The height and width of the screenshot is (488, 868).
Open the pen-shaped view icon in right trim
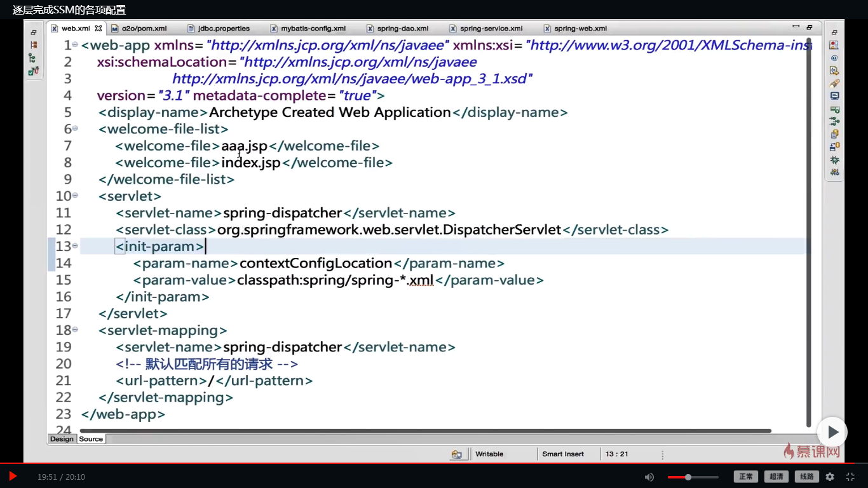[834, 83]
